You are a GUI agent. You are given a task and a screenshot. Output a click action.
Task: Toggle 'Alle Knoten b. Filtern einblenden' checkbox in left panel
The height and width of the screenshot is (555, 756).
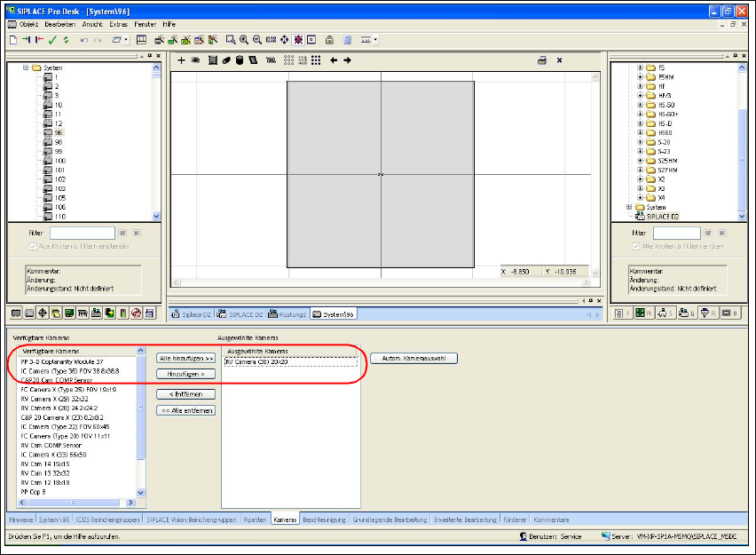pyautogui.click(x=33, y=246)
